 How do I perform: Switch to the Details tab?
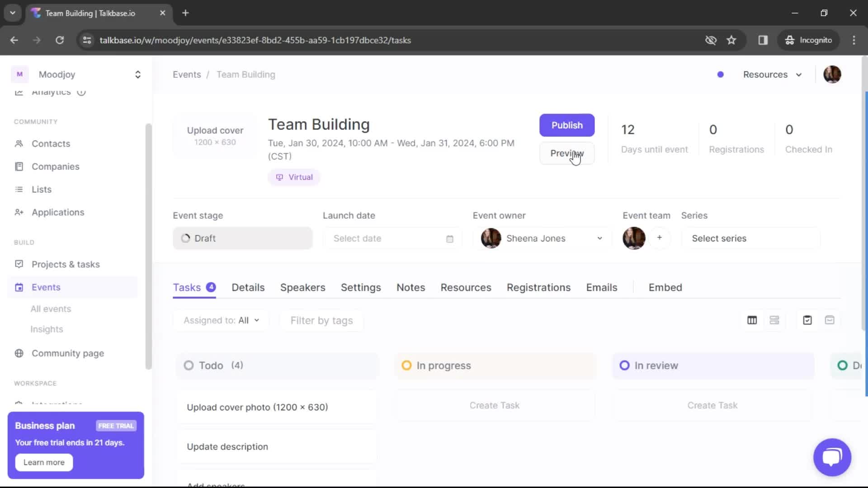click(247, 287)
